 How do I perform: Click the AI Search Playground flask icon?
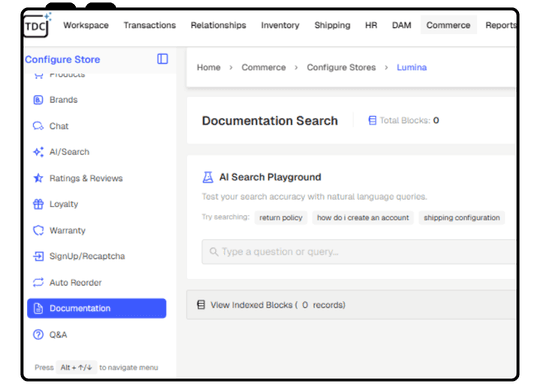(x=208, y=177)
